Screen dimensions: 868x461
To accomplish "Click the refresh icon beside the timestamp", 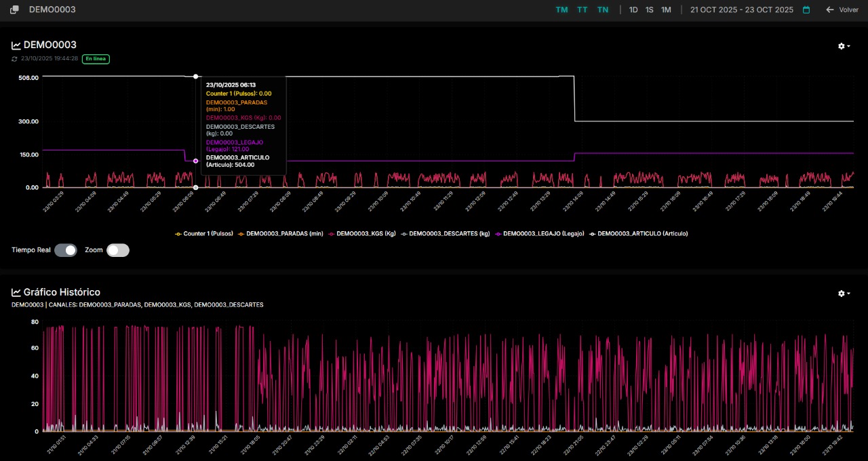I will point(14,59).
